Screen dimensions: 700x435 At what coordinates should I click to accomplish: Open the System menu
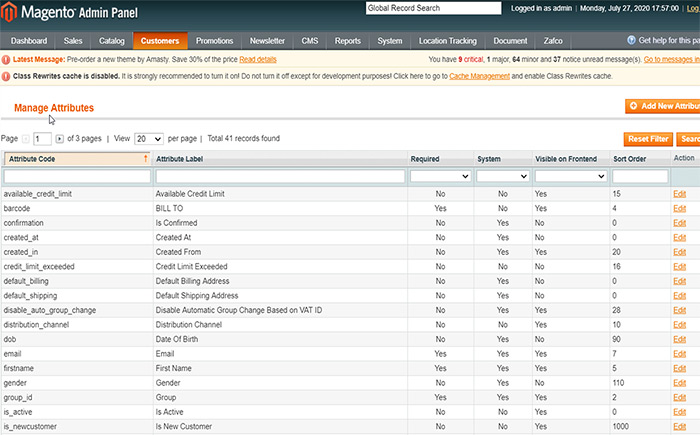pos(390,41)
